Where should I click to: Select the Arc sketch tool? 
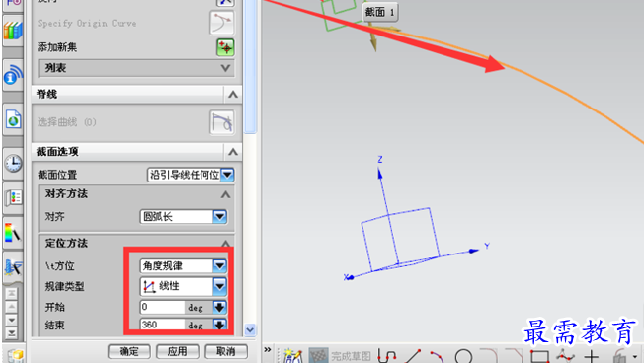point(437,356)
